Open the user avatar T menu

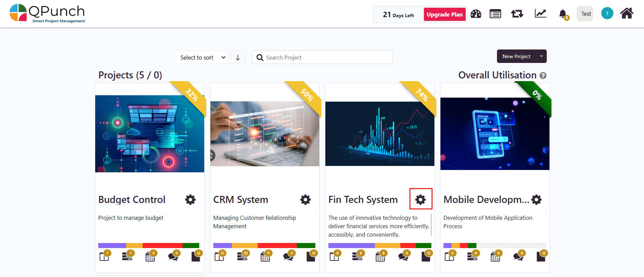pyautogui.click(x=607, y=13)
